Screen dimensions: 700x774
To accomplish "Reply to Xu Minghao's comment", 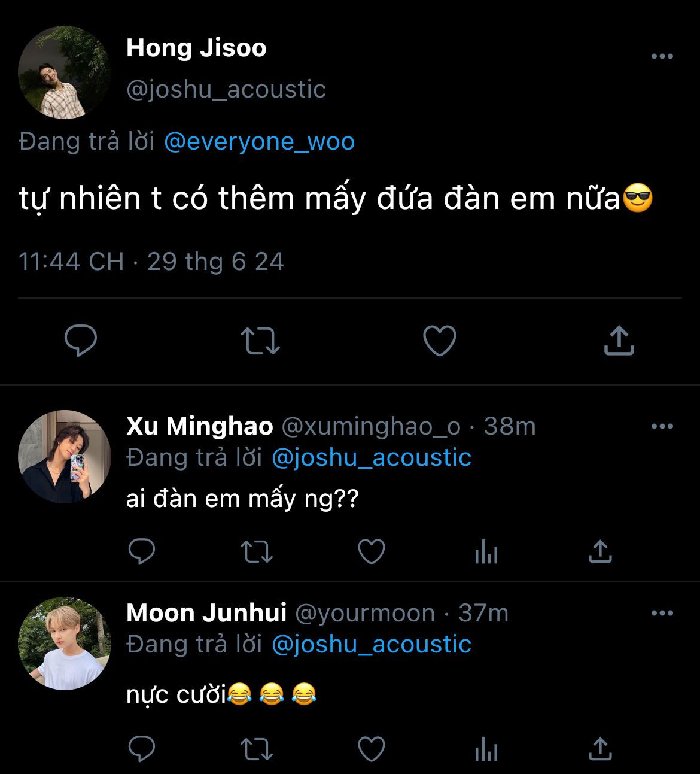I will 142,551.
